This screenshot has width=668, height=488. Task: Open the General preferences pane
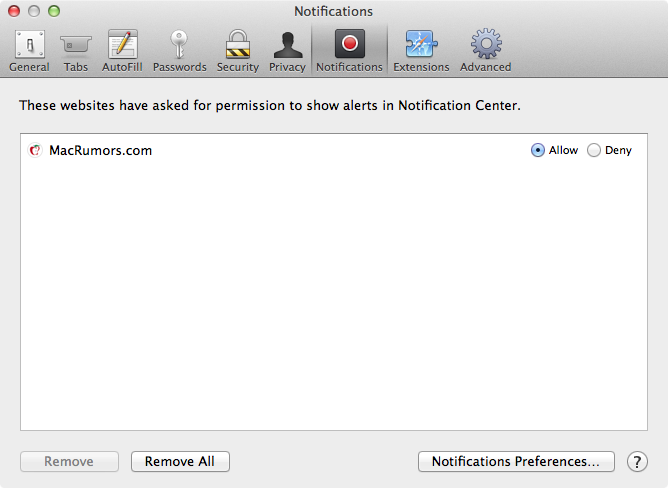point(29,51)
